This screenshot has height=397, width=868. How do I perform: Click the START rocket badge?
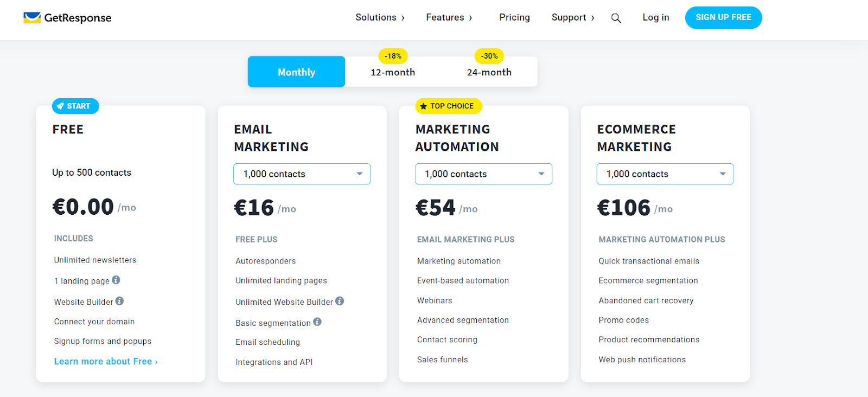(x=75, y=106)
